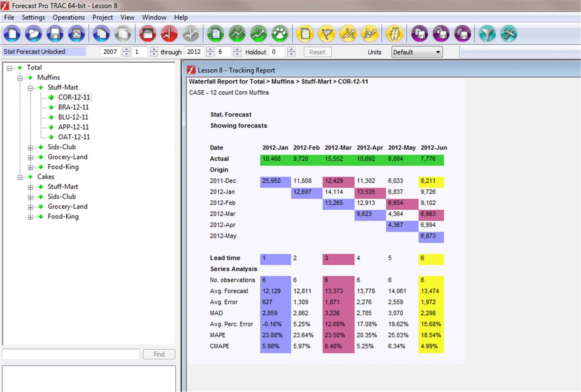
Task: Click the green trend arrow chart icon
Action: [258, 34]
